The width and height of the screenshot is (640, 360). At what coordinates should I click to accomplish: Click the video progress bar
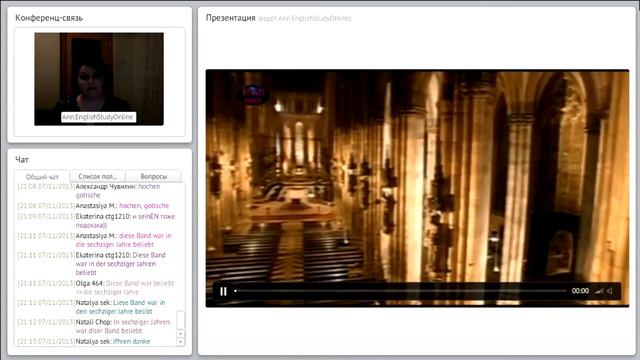point(401,291)
